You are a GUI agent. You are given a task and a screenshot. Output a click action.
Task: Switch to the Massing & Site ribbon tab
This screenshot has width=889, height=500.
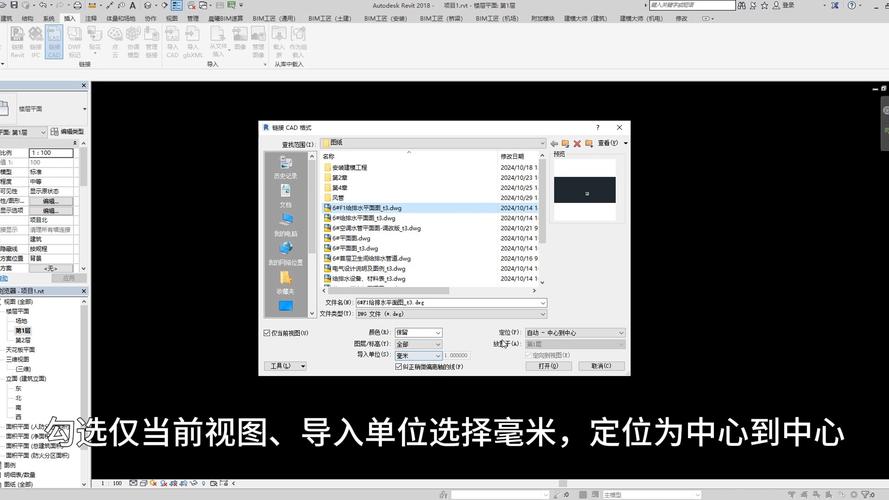click(121, 18)
